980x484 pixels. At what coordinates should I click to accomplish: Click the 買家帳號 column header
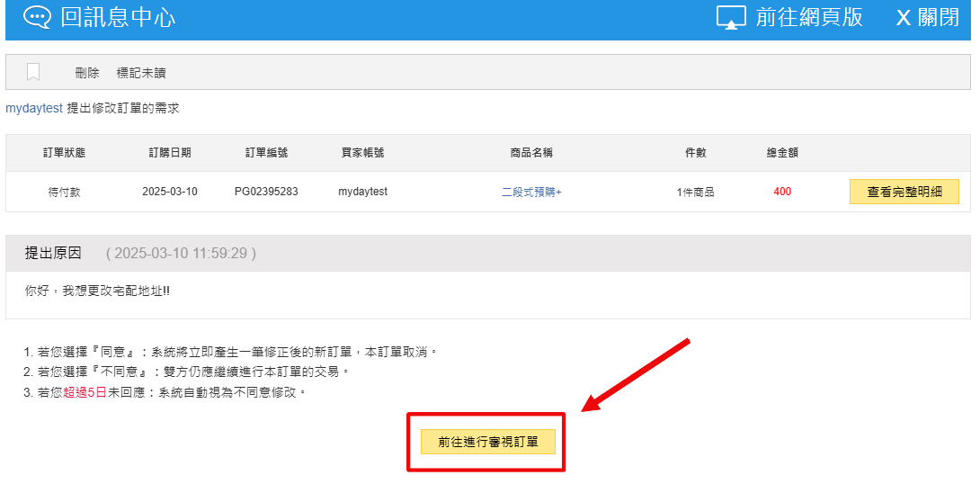tap(362, 153)
